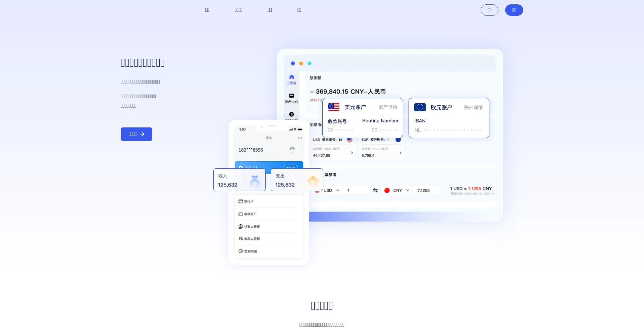Expand the USD balance 44,427.89 chevron
Image resolution: width=644 pixels, height=333 pixels.
352,153
